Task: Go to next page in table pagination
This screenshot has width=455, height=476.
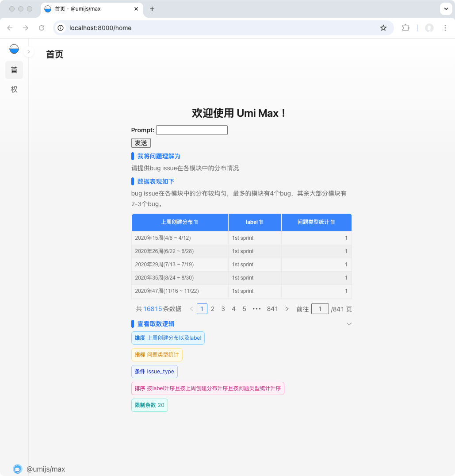Action: [287, 309]
